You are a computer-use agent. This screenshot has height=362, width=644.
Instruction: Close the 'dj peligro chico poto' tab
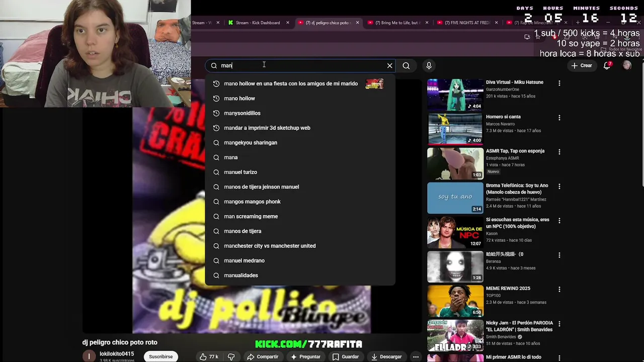pyautogui.click(x=358, y=23)
